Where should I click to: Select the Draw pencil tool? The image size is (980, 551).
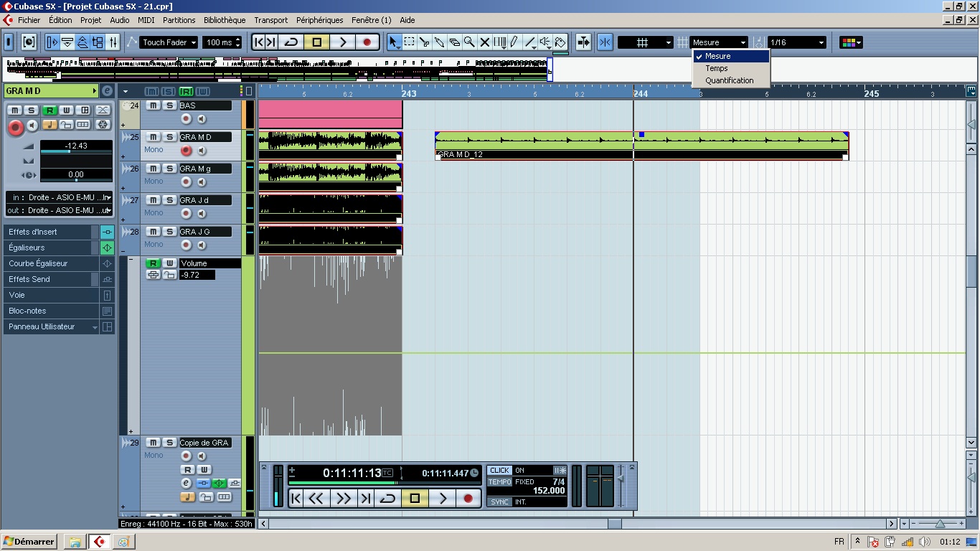pyautogui.click(x=514, y=42)
